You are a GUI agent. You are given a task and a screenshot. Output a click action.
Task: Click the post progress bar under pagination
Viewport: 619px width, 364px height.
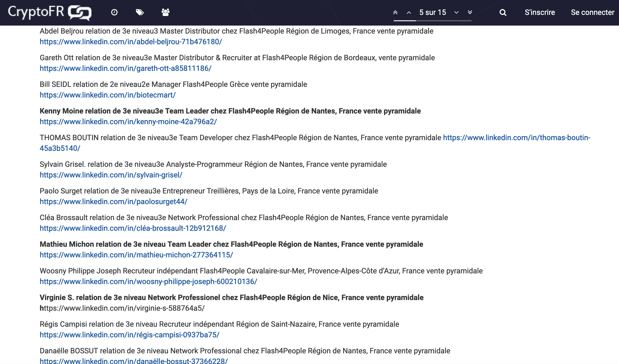point(432,21)
